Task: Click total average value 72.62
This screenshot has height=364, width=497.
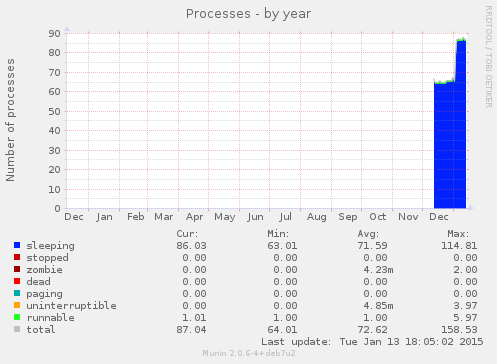Action: tap(372, 330)
